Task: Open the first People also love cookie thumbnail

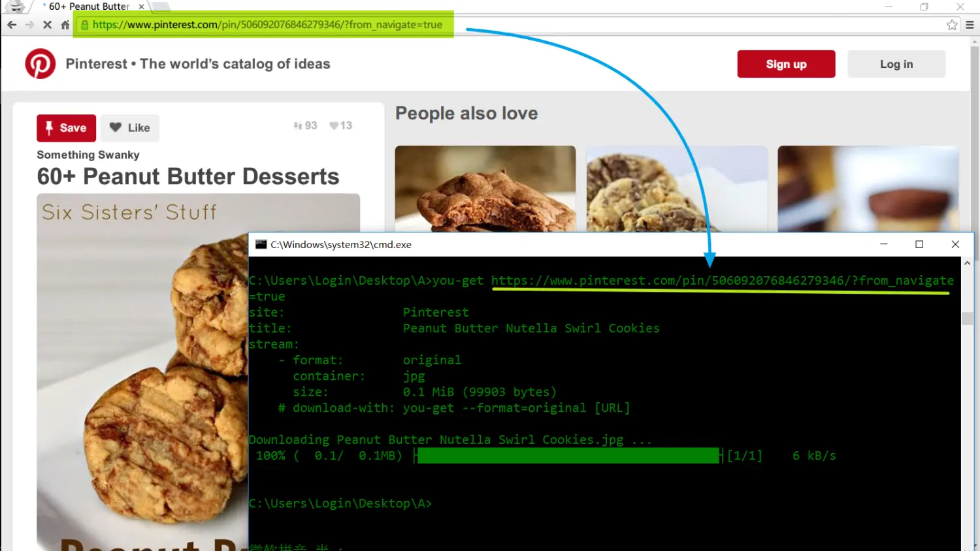Action: tap(485, 189)
